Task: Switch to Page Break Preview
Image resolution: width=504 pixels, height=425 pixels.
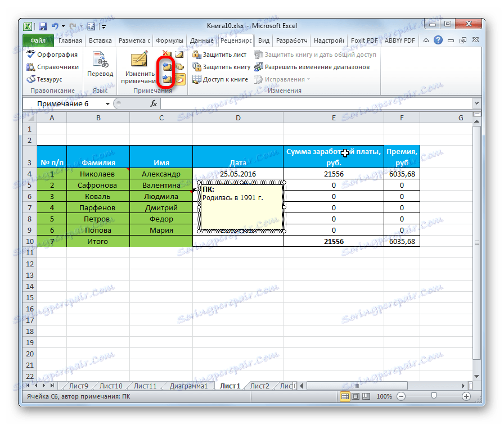Action: 366,396
